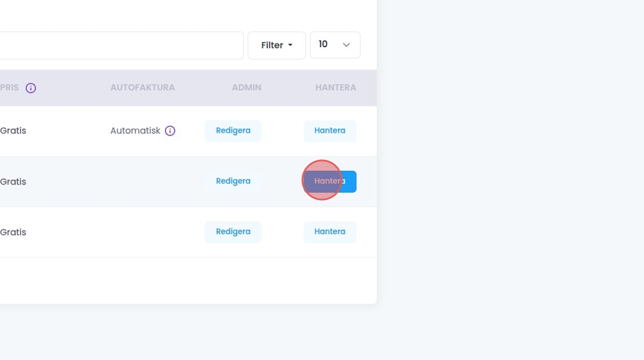Click Hantera in the Automatisk row

329,131
